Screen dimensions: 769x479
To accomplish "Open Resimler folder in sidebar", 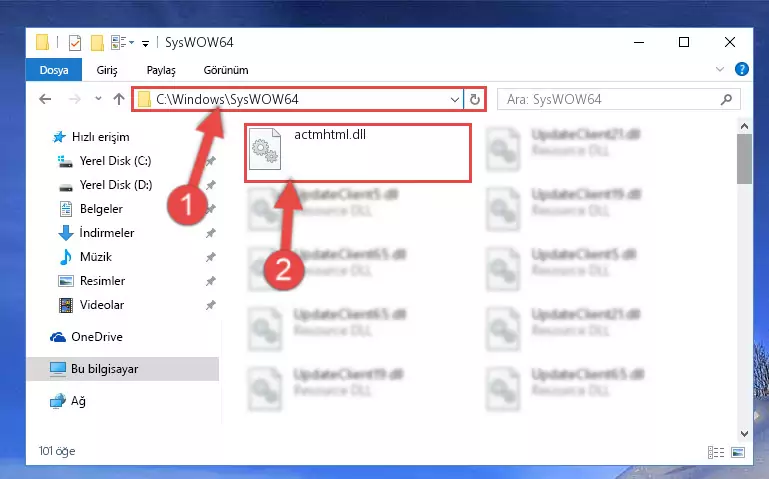I will pyautogui.click(x=102, y=281).
